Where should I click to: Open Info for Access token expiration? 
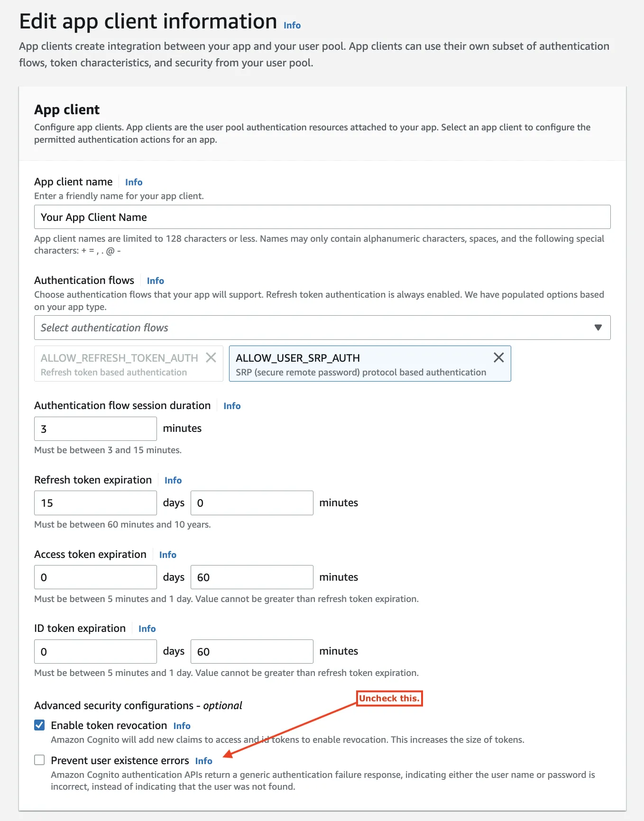tap(168, 555)
